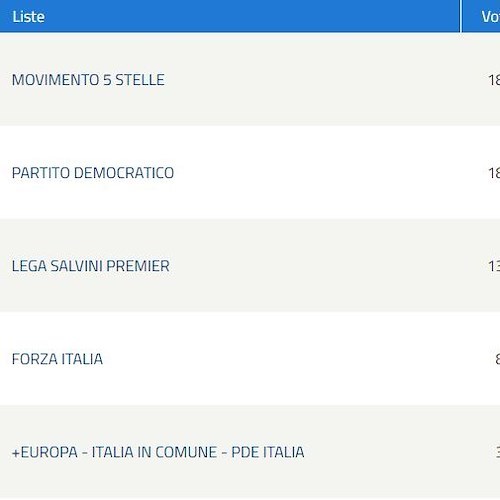Viewport: 500px width, 500px height.
Task: Click the vote count for Lega Salvini Premier
Action: [494, 266]
